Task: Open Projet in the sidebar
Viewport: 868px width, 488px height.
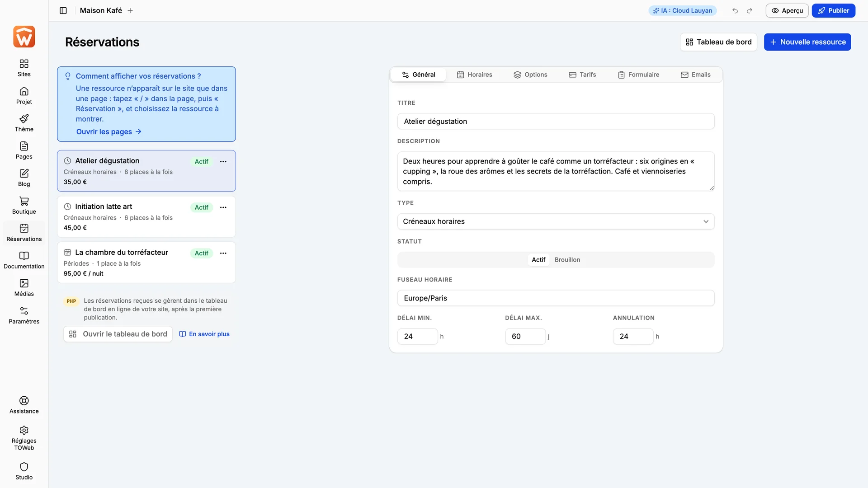Action: click(24, 95)
